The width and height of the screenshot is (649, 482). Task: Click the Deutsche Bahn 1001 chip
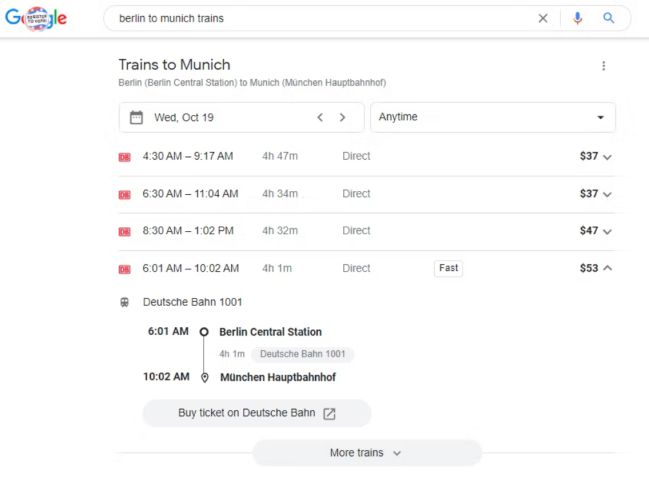click(302, 354)
